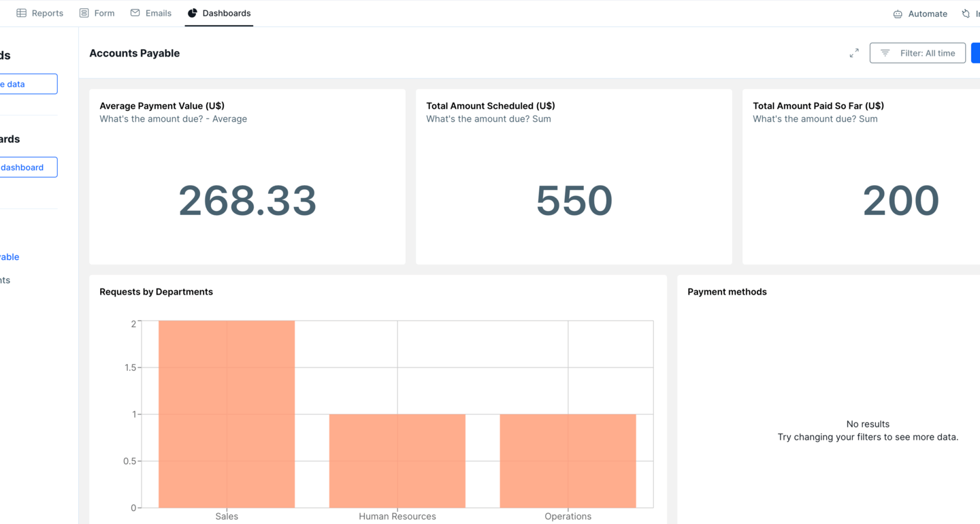Click the Human Resources bar in the chart
The height and width of the screenshot is (524, 980).
pos(397,461)
